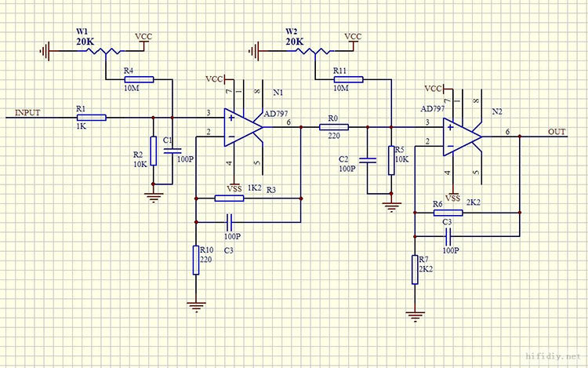Select the N1 AD797 op-amp triangle symbol
588x368 pixels.
click(x=243, y=128)
